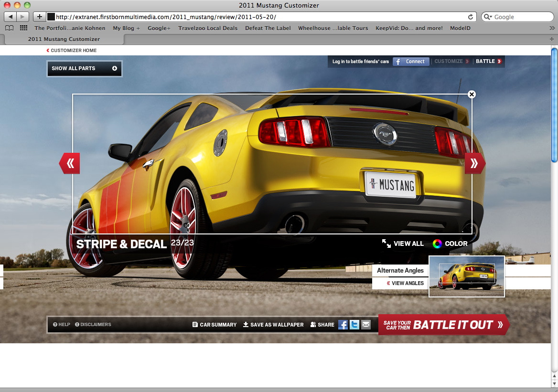Close the stripe and decal zoom frame
This screenshot has height=392, width=558.
point(472,95)
